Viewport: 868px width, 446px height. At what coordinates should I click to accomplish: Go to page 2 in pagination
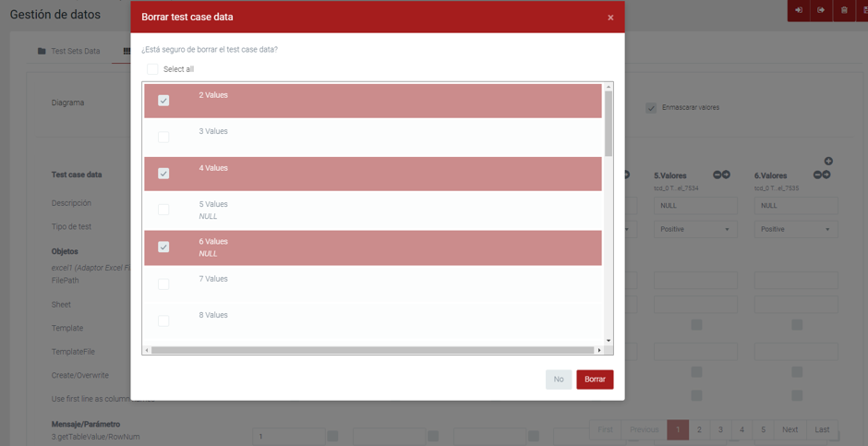699,429
